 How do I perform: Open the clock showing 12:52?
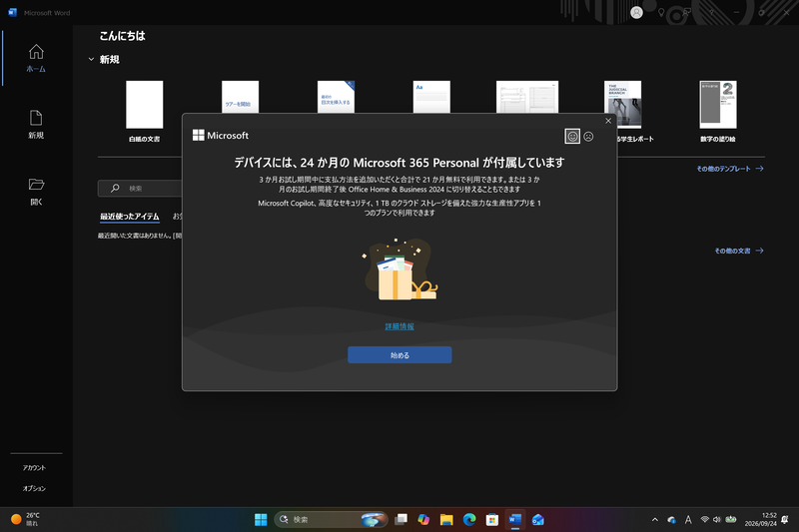click(760, 519)
